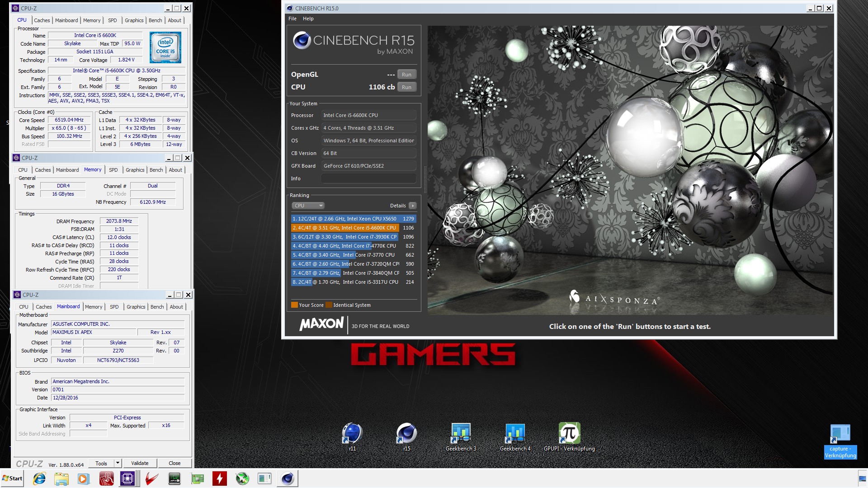This screenshot has width=868, height=488.
Task: Click the Mainboard CPU-Z window title icon
Action: (17, 295)
